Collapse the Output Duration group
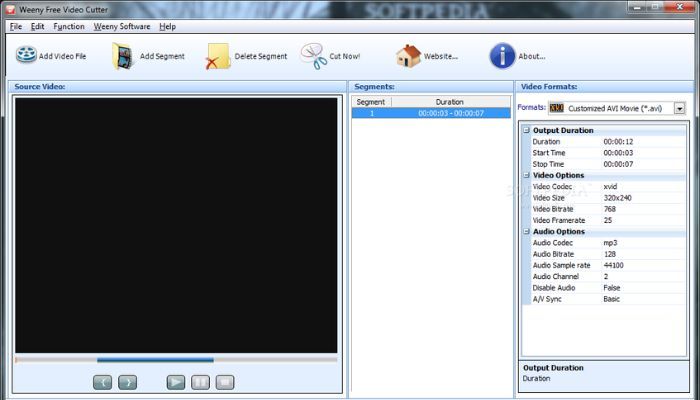This screenshot has width=700, height=400. (x=526, y=130)
